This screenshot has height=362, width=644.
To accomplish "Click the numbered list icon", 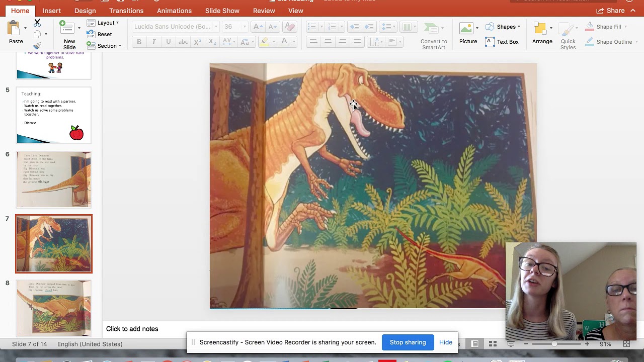I will click(332, 27).
